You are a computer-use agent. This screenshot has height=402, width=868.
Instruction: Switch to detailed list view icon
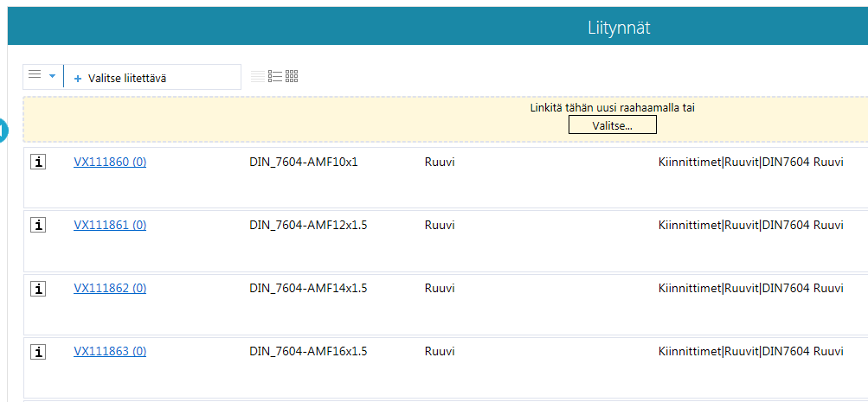[x=275, y=76]
